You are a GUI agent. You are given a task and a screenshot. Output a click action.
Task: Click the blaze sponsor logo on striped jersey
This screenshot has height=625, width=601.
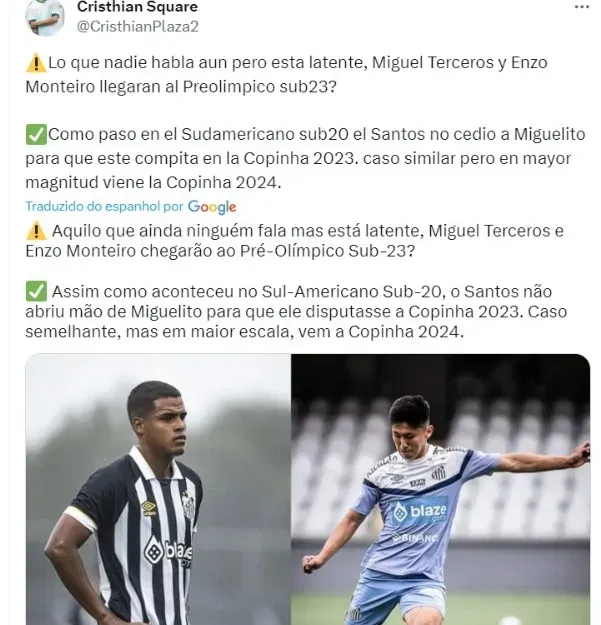click(168, 552)
